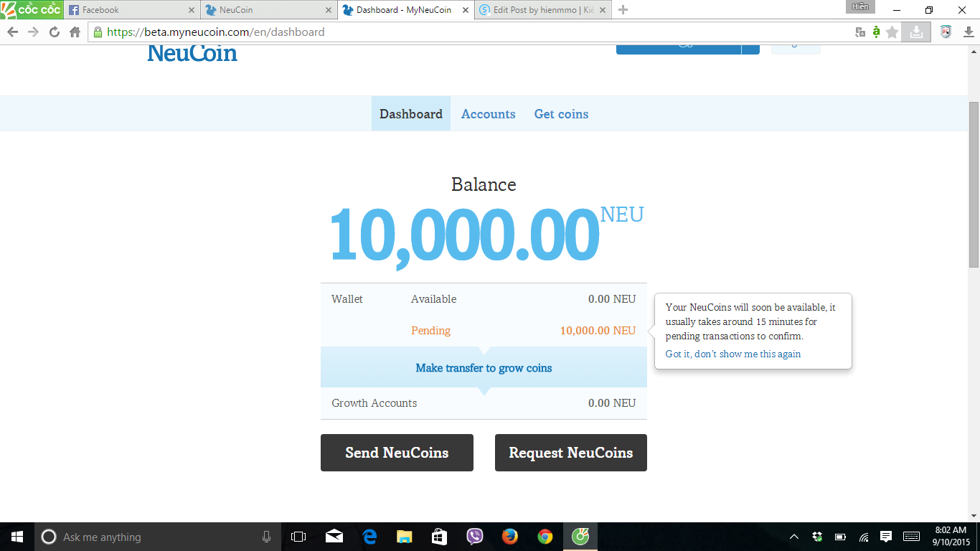Screen dimensions: 980x551
Task: Open the Dashboard navigation item
Action: pyautogui.click(x=411, y=114)
